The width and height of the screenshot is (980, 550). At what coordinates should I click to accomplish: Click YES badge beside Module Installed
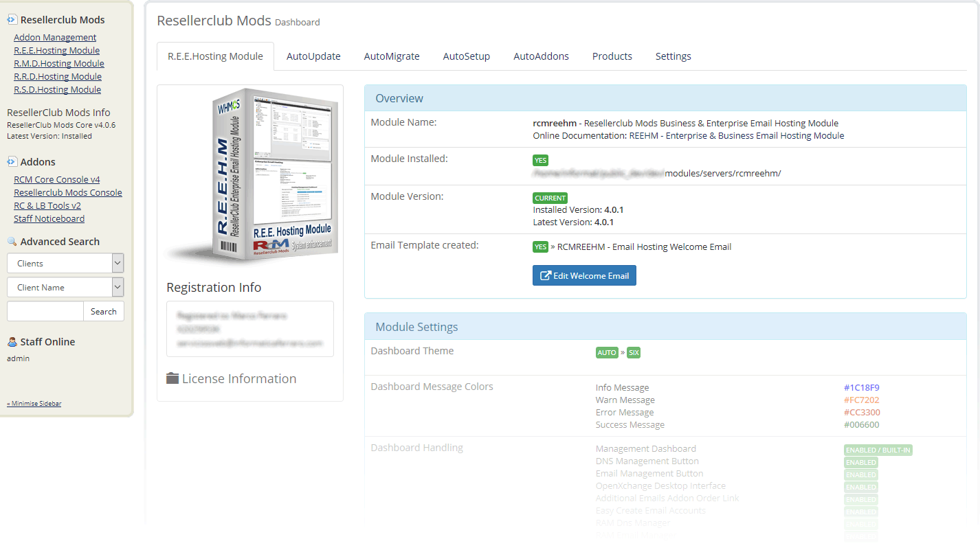tap(541, 160)
